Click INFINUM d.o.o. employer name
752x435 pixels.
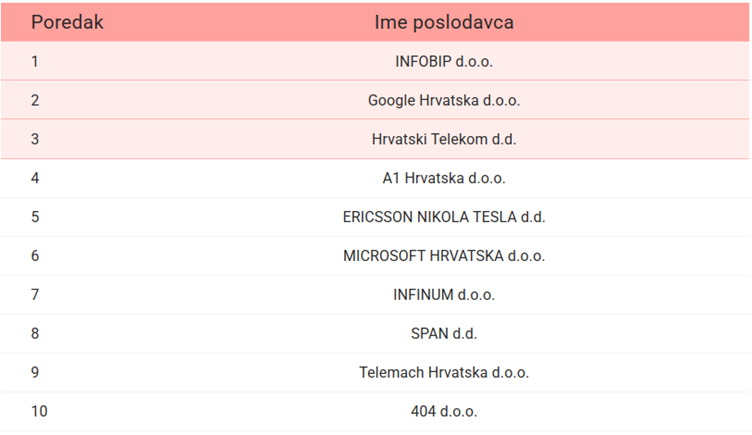point(444,294)
